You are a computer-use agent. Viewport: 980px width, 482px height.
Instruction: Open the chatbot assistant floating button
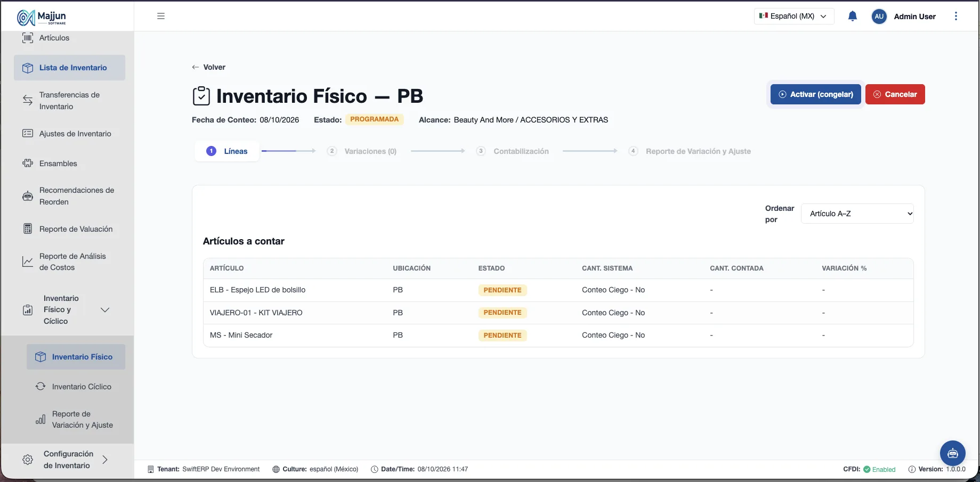tap(953, 453)
